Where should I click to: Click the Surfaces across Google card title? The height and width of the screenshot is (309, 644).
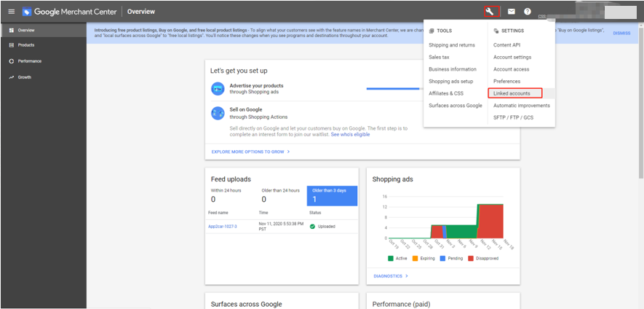[x=247, y=304]
